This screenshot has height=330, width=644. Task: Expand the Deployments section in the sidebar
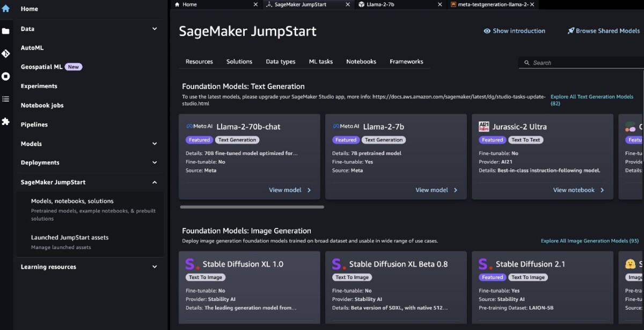point(155,163)
